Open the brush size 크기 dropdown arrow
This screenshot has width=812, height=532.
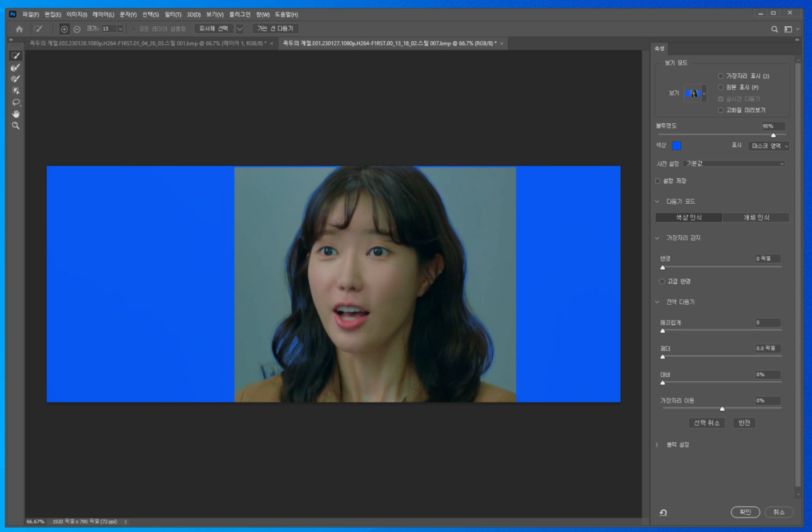(x=120, y=28)
